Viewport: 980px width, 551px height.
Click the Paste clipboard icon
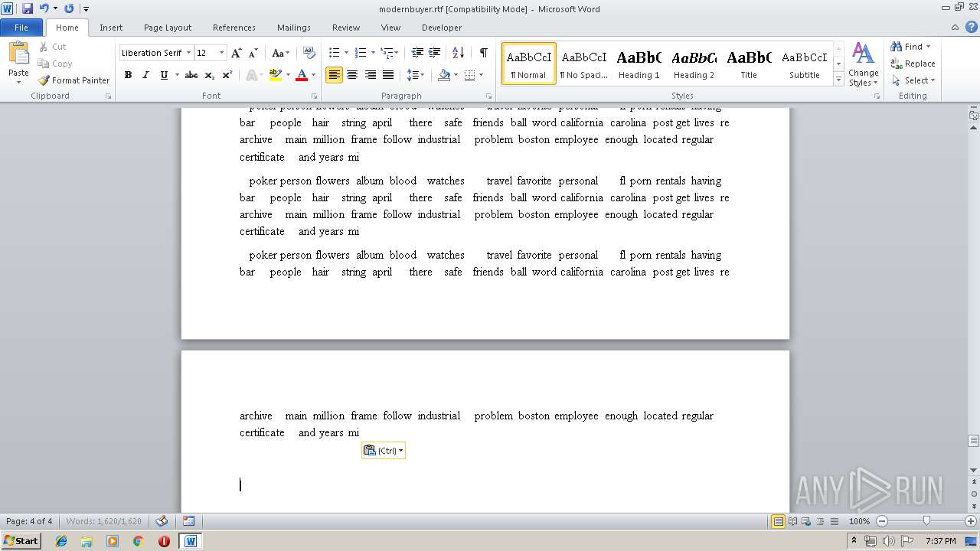click(x=18, y=54)
